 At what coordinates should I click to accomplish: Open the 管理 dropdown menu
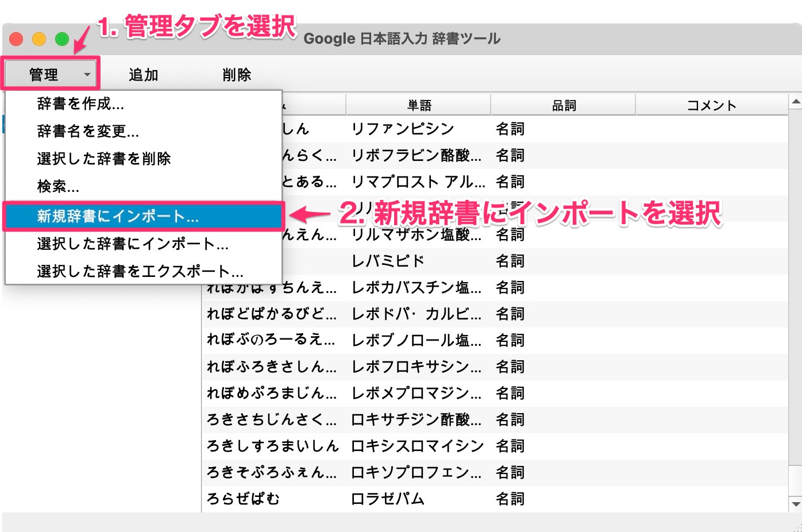43,74
